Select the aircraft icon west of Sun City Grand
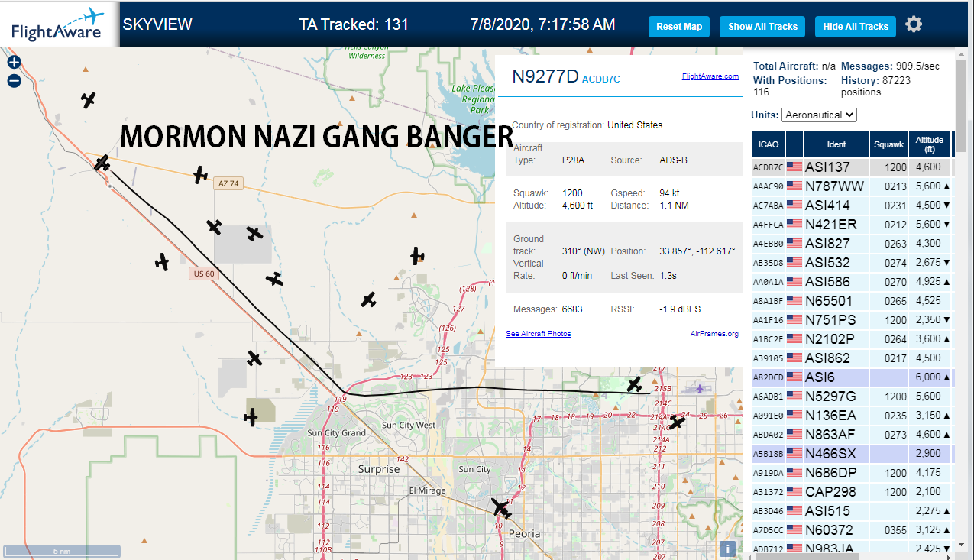This screenshot has height=560, width=974. (251, 416)
